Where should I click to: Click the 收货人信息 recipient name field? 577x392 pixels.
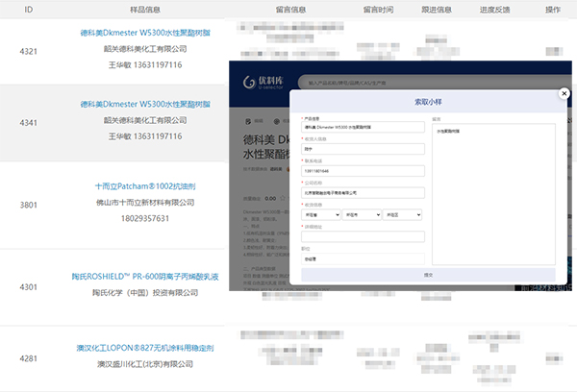click(363, 149)
